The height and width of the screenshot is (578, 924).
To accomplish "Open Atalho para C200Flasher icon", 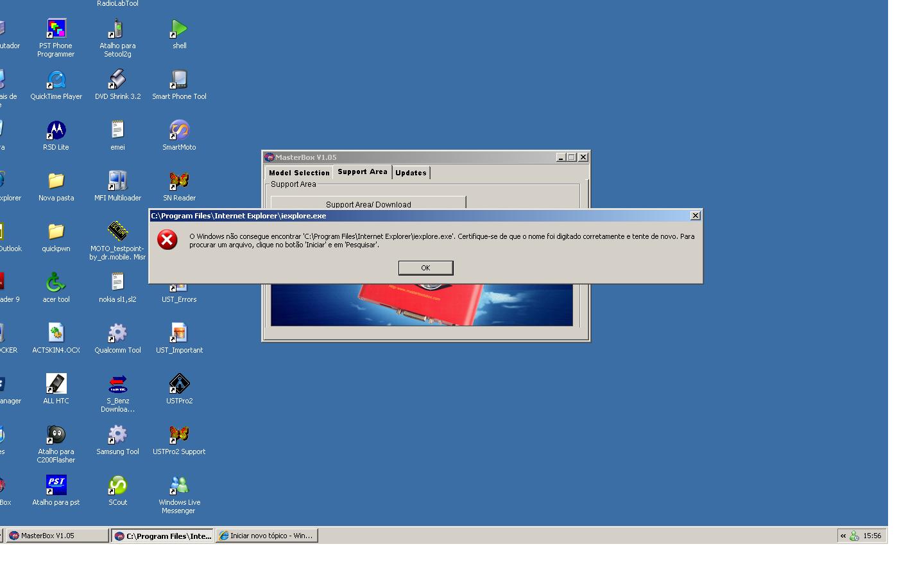I will coord(56,435).
